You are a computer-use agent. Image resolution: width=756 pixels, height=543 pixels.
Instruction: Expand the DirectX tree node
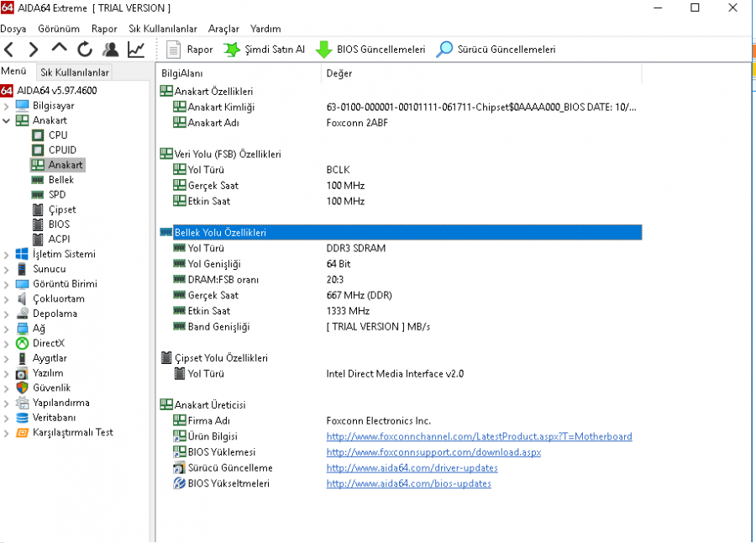(6, 344)
